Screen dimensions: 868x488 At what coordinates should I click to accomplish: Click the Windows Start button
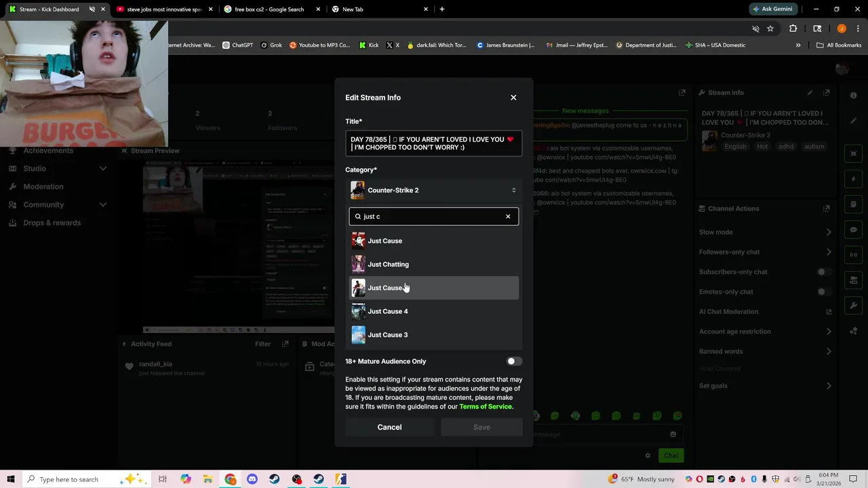pos(11,479)
